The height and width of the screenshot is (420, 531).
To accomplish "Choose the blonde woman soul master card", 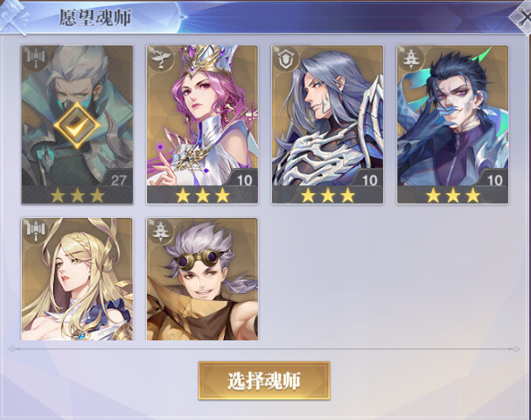I will click(77, 279).
